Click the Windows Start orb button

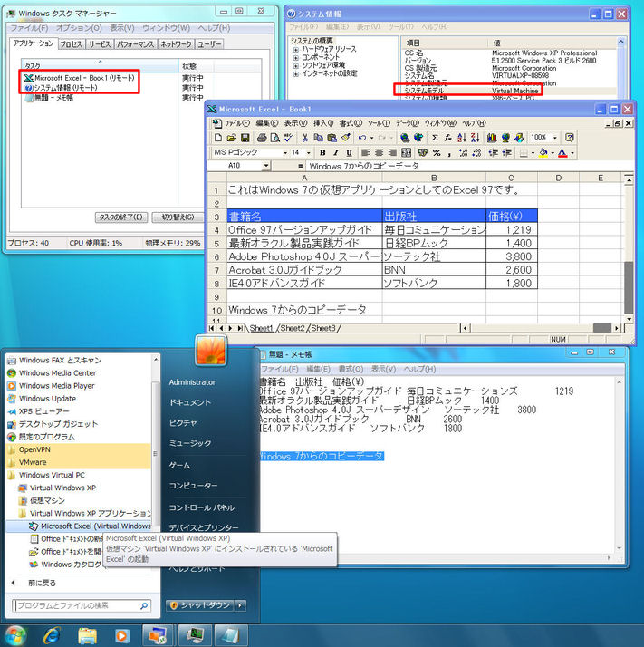point(15,636)
